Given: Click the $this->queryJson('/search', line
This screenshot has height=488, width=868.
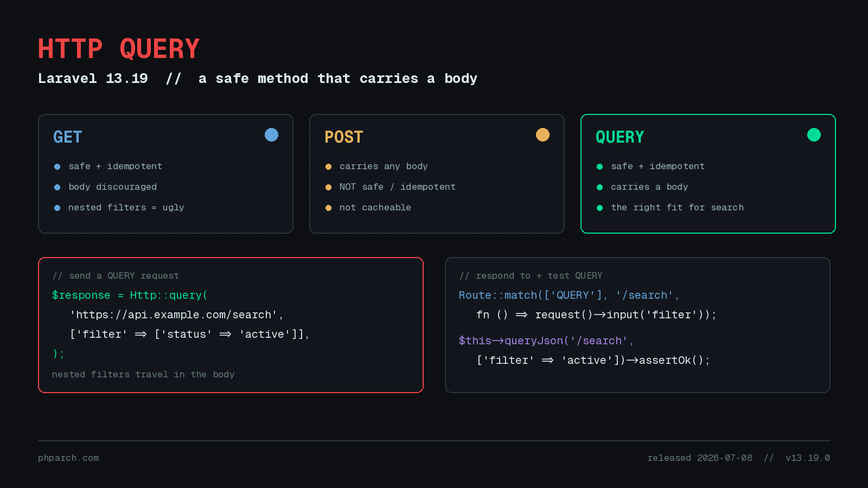Looking at the screenshot, I should (546, 341).
